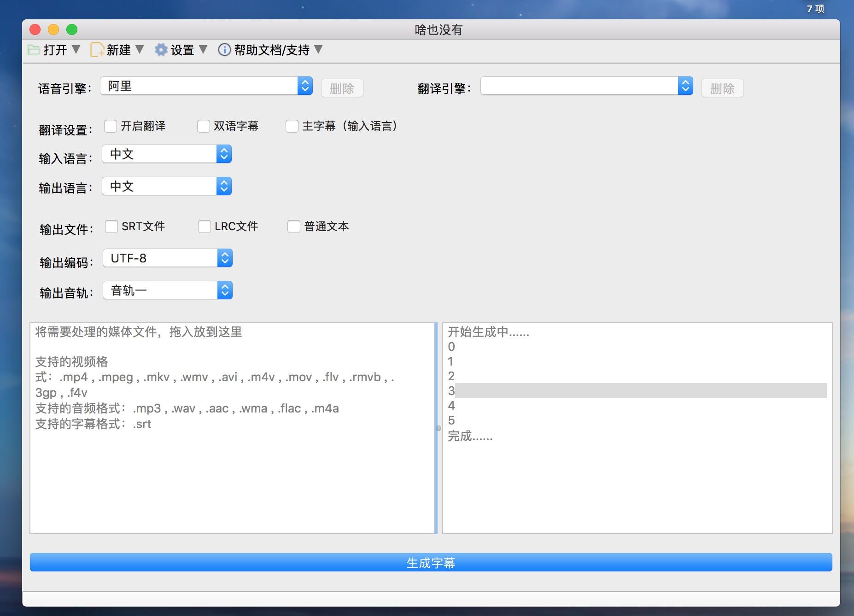Click the red close window button
The height and width of the screenshot is (616, 854).
(x=35, y=29)
